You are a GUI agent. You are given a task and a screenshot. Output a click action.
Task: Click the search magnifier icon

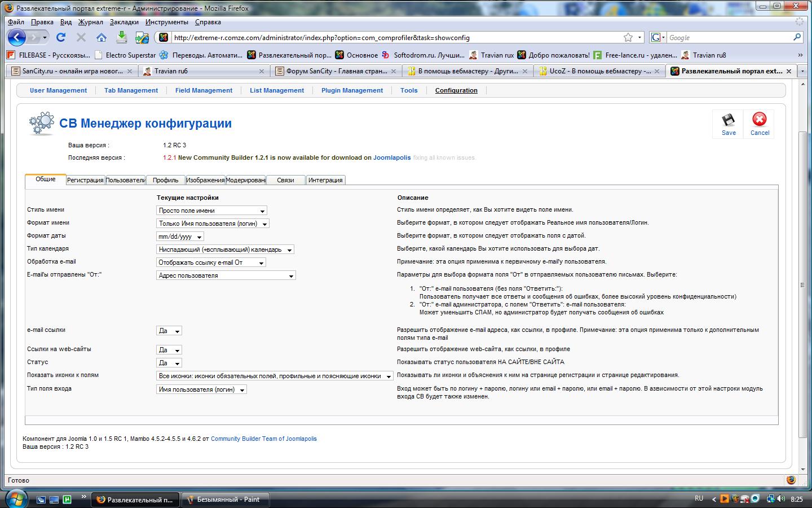(x=797, y=37)
